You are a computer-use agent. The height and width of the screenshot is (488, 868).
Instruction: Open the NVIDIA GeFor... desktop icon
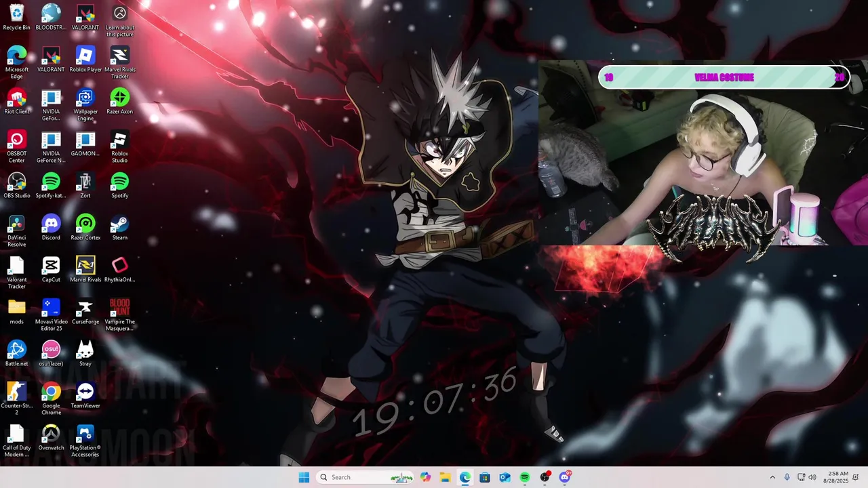tap(51, 105)
